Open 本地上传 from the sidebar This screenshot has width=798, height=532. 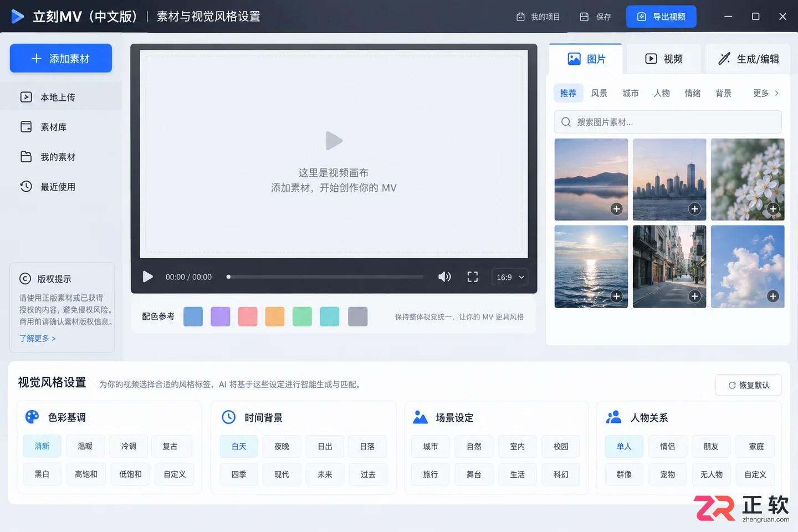[x=61, y=97]
